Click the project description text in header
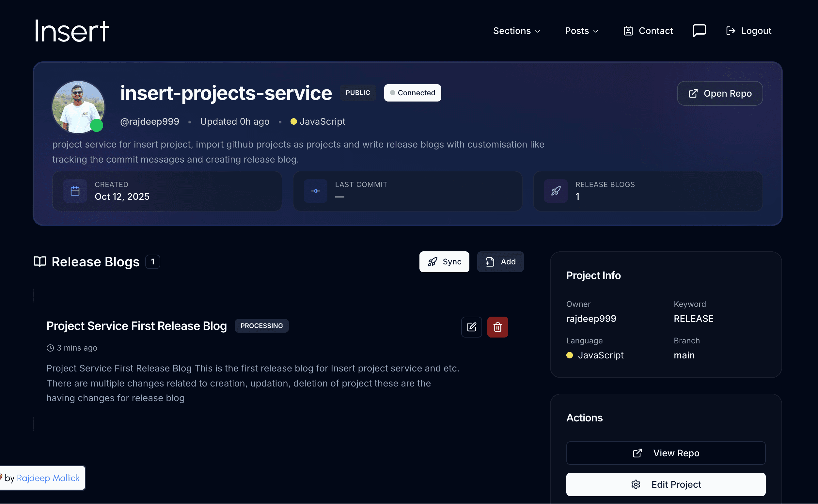The image size is (818, 504). click(x=298, y=152)
